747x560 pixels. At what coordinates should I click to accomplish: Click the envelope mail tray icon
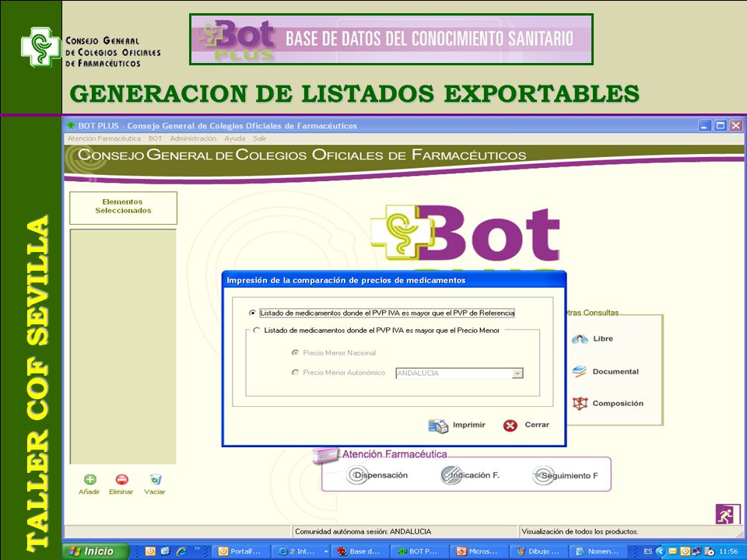tap(672, 551)
